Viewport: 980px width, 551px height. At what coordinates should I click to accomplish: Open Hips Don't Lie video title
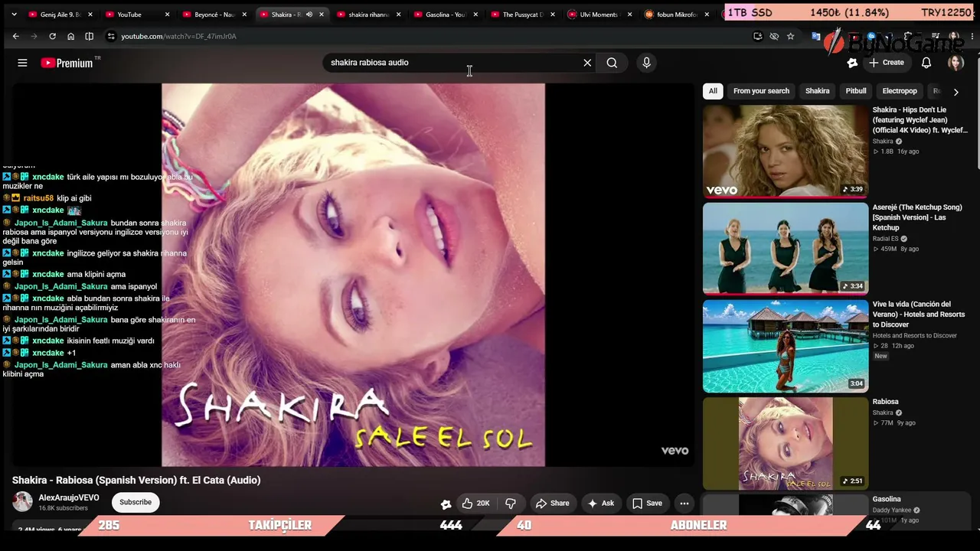tap(920, 120)
